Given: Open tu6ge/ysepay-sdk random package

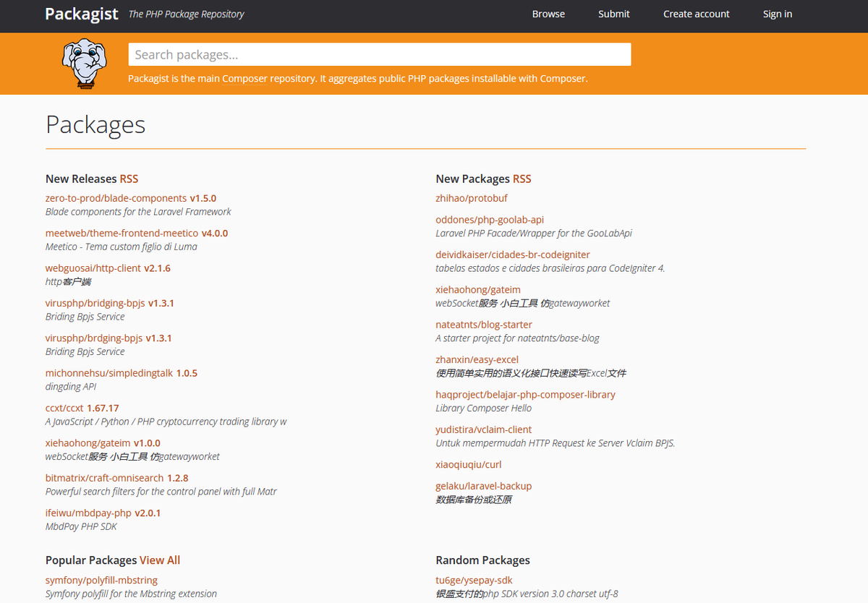Looking at the screenshot, I should [474, 580].
